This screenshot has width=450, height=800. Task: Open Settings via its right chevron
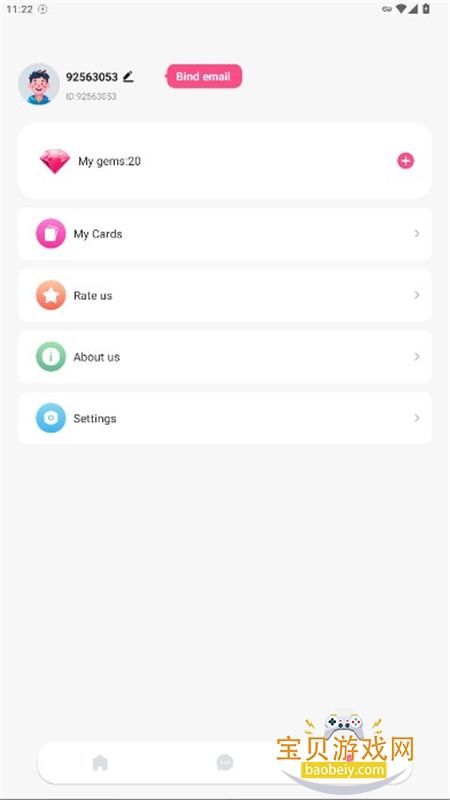(x=417, y=418)
